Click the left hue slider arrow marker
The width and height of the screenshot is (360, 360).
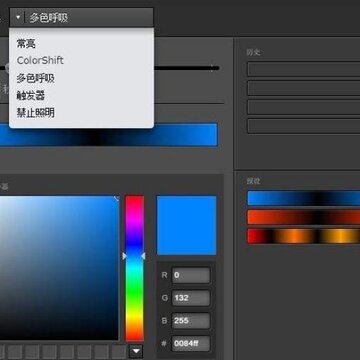(x=124, y=256)
